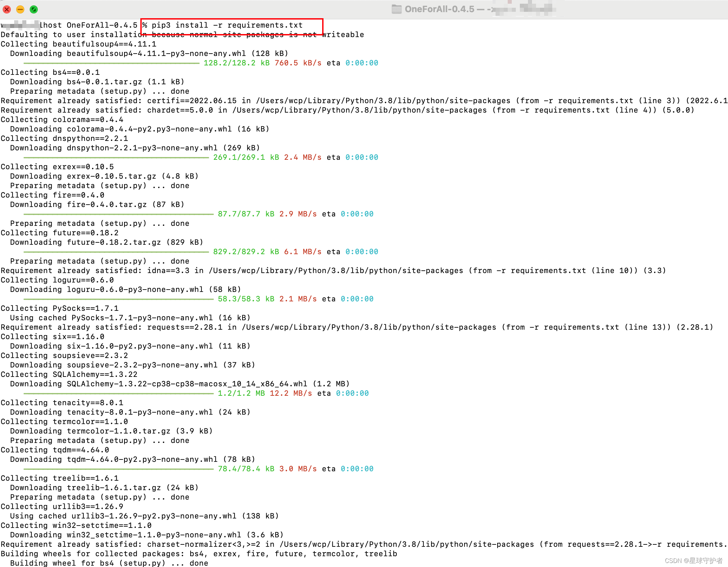This screenshot has height=567, width=728.
Task: Click the dnspython download progress bar
Action: coord(116,157)
